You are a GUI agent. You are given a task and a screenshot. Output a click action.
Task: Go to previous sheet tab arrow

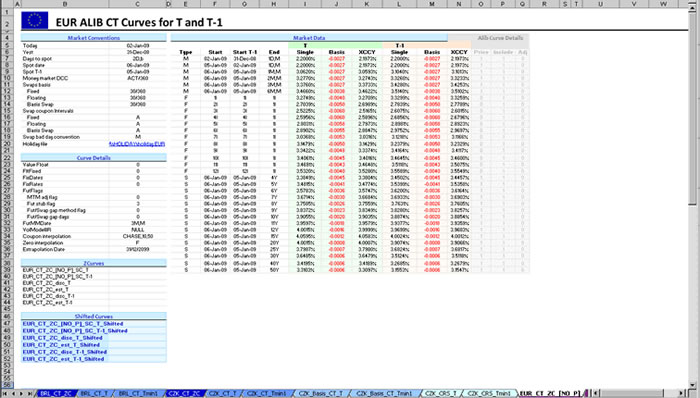(x=13, y=394)
